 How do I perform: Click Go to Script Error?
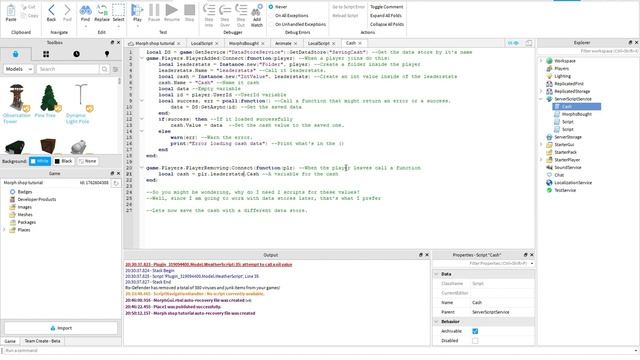pyautogui.click(x=348, y=7)
